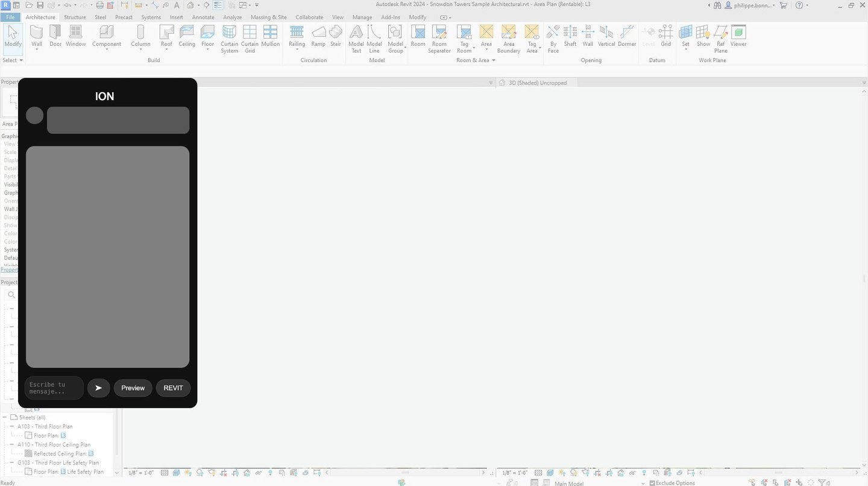Viewport: 868px width, 486px height.
Task: Pick the Railing tool
Action: (x=297, y=36)
